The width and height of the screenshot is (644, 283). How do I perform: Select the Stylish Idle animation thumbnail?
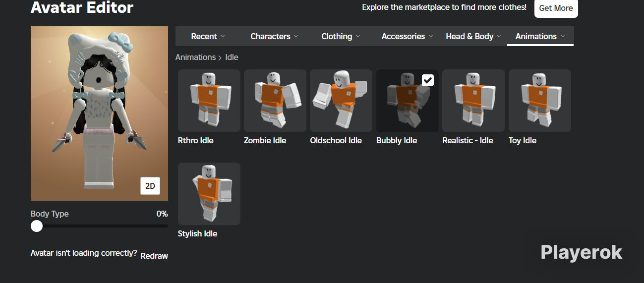[x=209, y=194]
